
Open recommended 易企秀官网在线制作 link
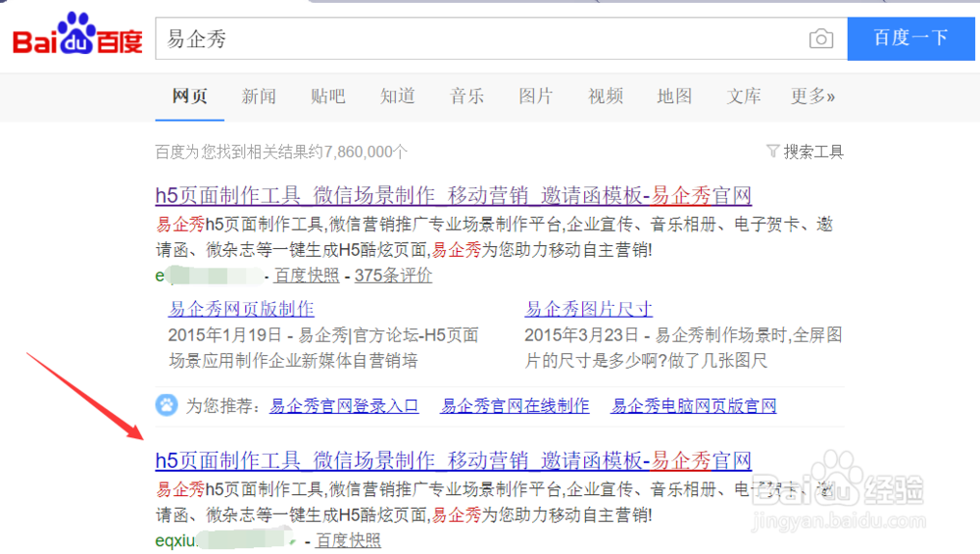pos(515,406)
